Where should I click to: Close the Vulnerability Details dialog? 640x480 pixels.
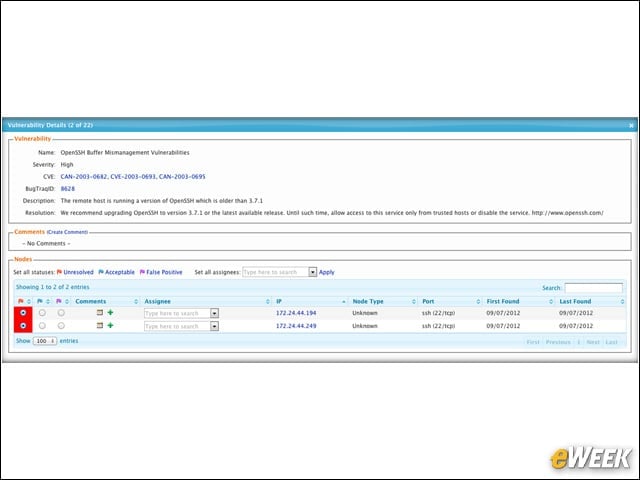(x=631, y=125)
